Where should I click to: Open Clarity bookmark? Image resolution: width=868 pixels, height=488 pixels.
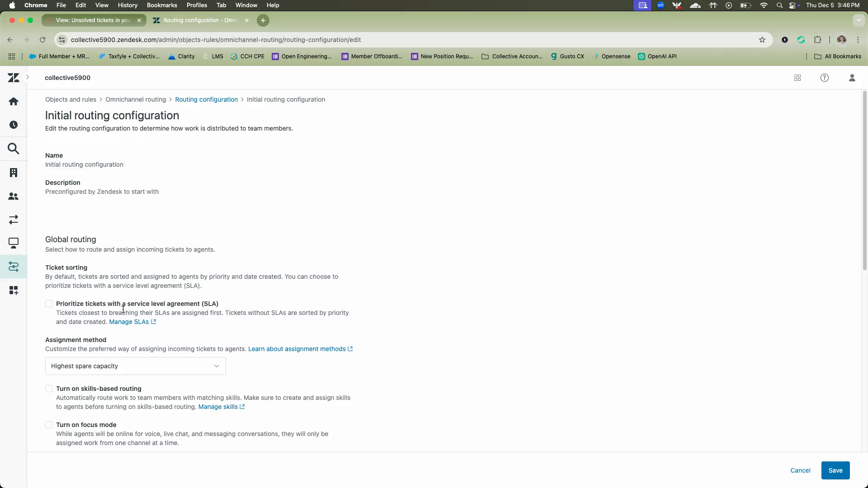181,56
